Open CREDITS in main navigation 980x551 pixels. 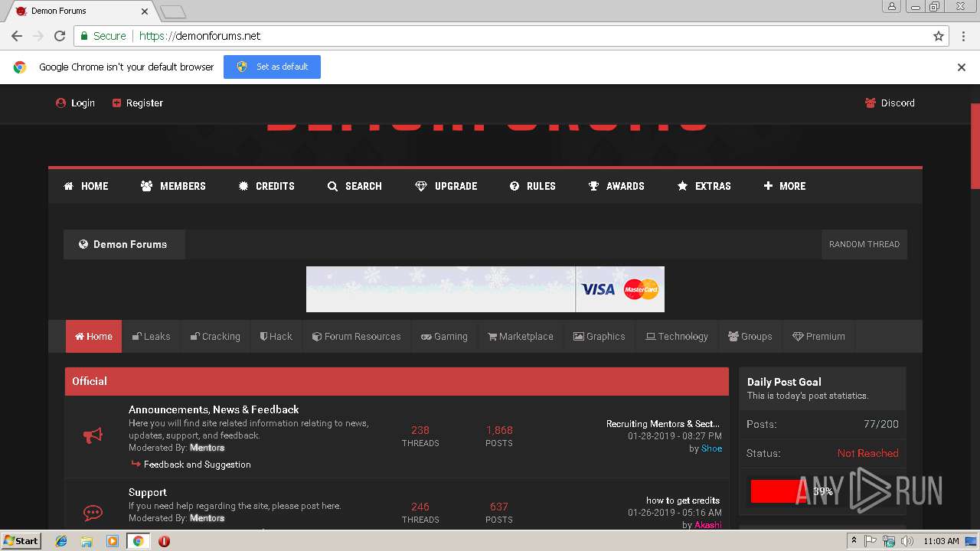266,186
